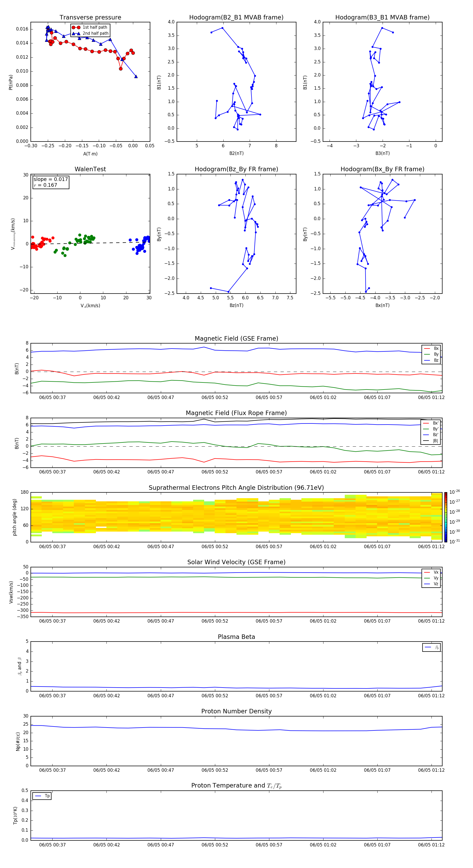Click the "V_A(km/s)" x-axis label
Screen dimensions: 473x868
(x=90, y=306)
